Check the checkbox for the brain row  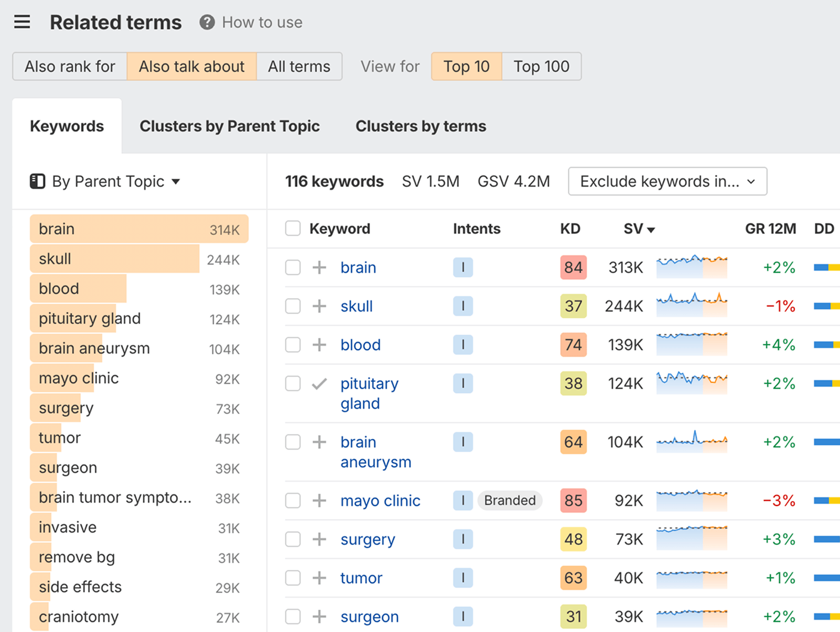(293, 267)
